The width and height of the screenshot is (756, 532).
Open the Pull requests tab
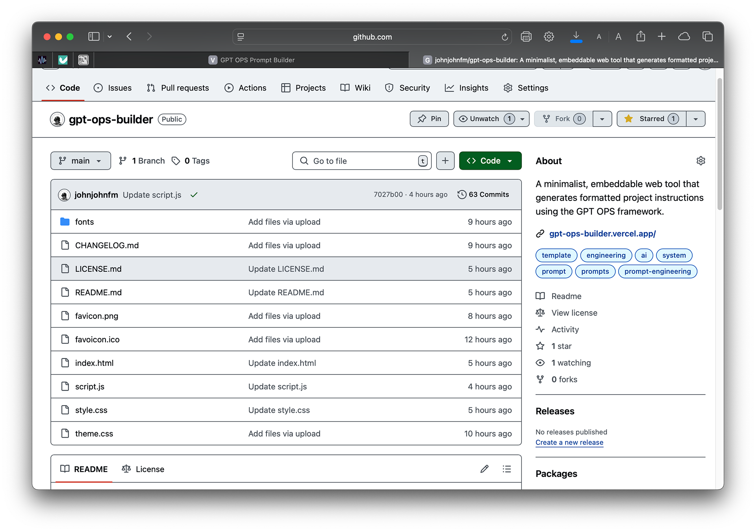click(178, 88)
